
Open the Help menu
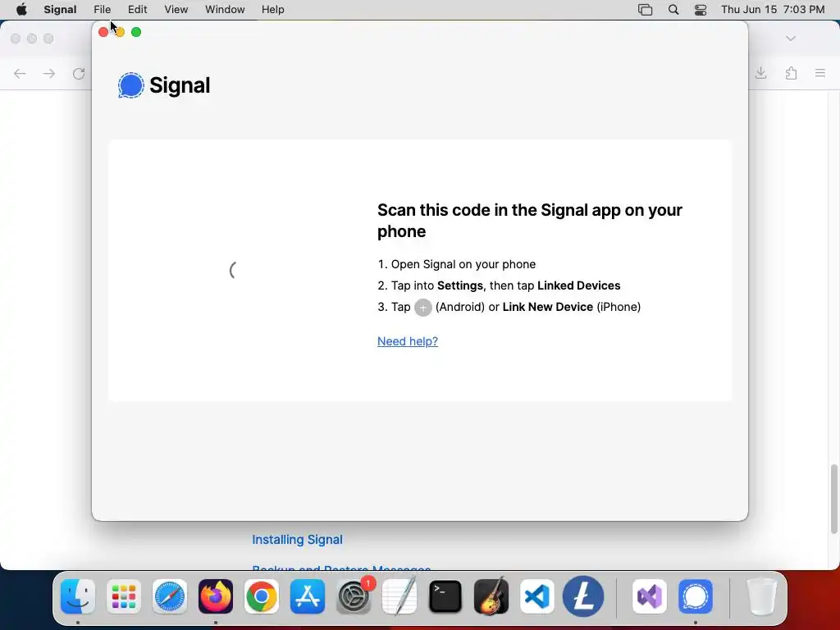pyautogui.click(x=272, y=10)
